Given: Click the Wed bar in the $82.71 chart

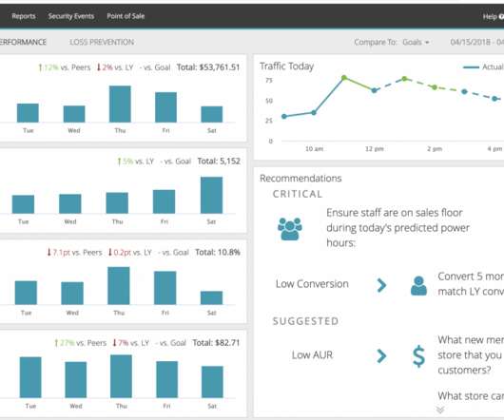Looking at the screenshot, I should pos(76,380).
